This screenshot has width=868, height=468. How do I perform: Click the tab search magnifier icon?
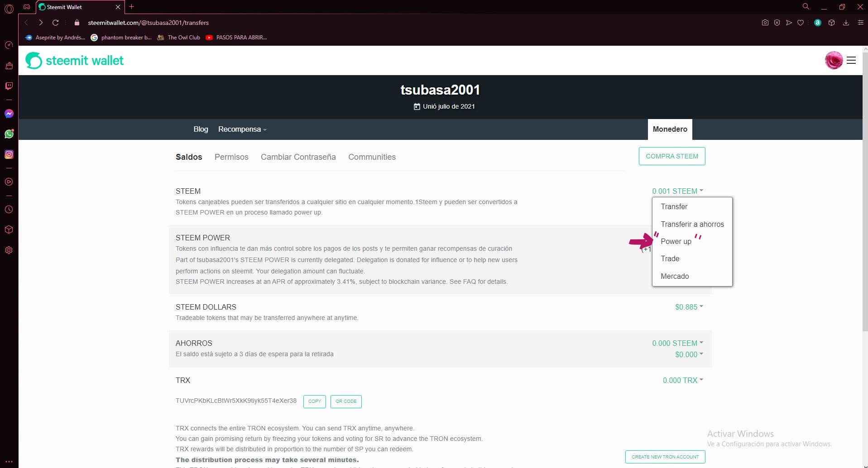806,6
